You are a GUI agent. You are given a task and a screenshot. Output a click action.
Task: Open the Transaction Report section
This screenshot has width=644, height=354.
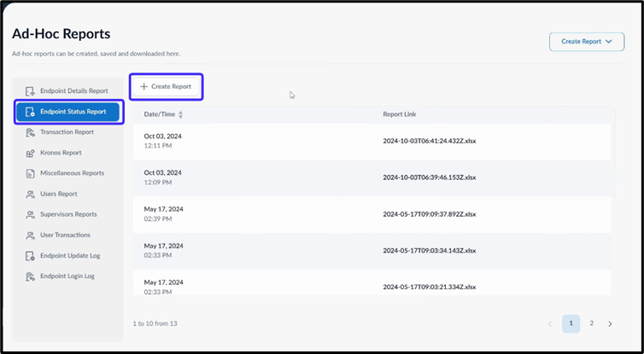coord(68,132)
